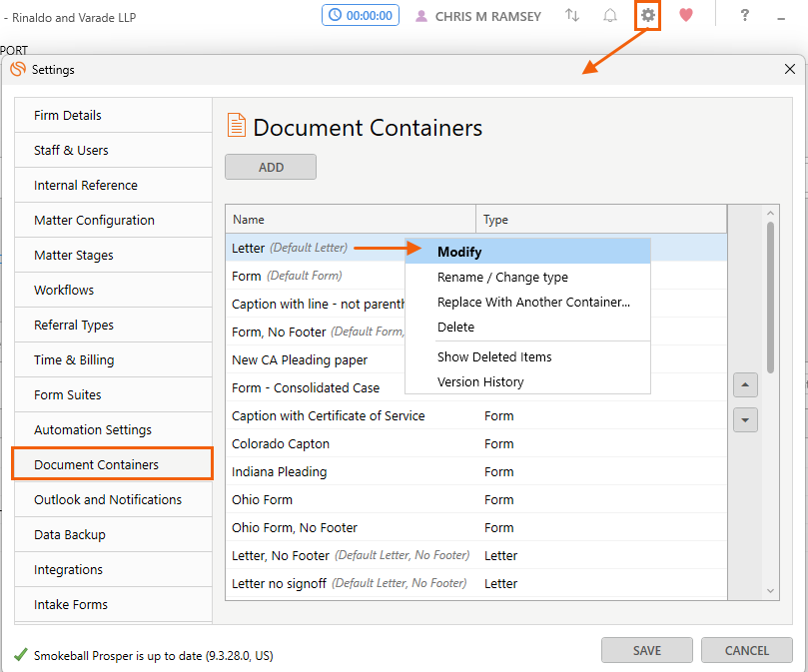Open the Integrations section
The width and height of the screenshot is (808, 672).
tap(114, 570)
